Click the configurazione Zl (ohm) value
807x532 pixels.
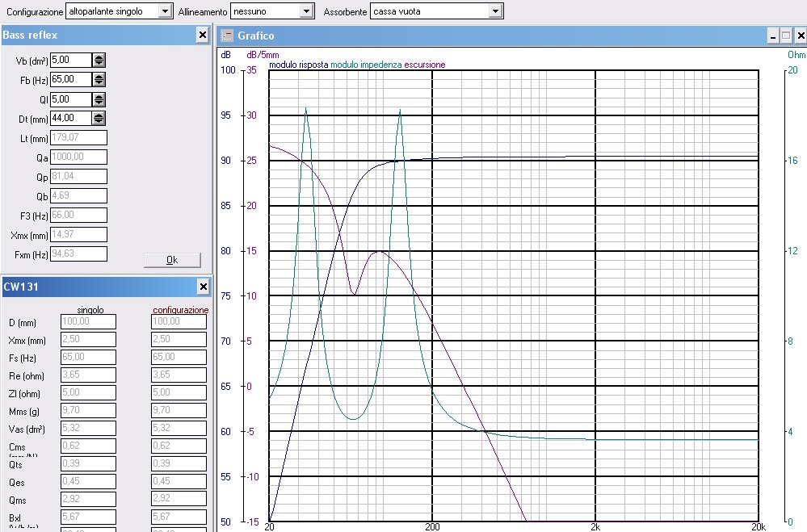click(x=179, y=392)
